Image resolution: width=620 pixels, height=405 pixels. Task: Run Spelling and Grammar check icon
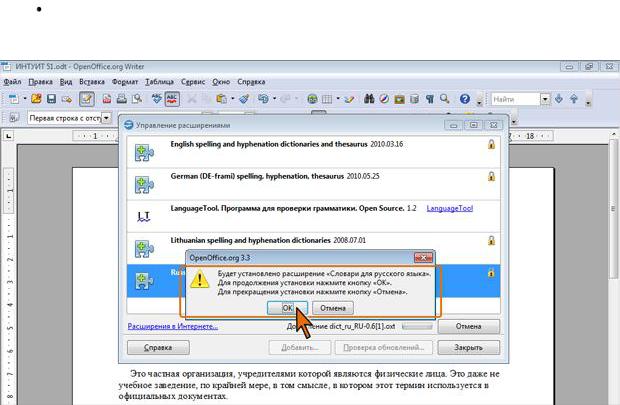click(x=157, y=99)
